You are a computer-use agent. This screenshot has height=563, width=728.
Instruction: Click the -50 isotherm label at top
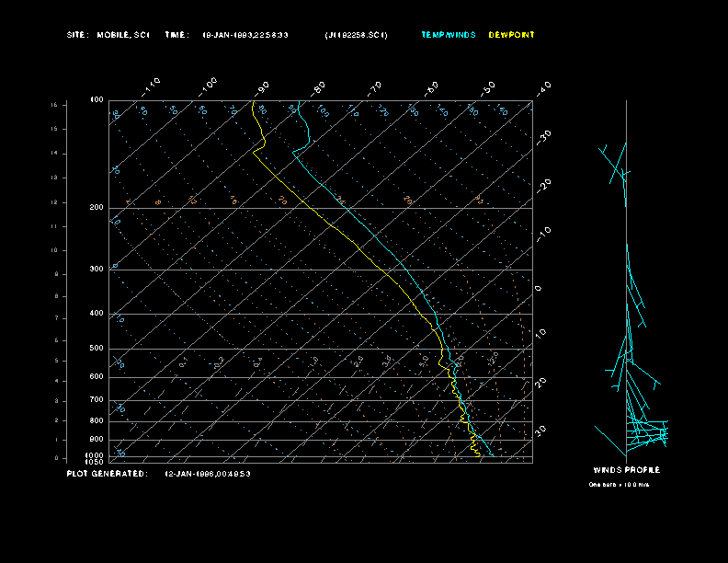coord(488,88)
